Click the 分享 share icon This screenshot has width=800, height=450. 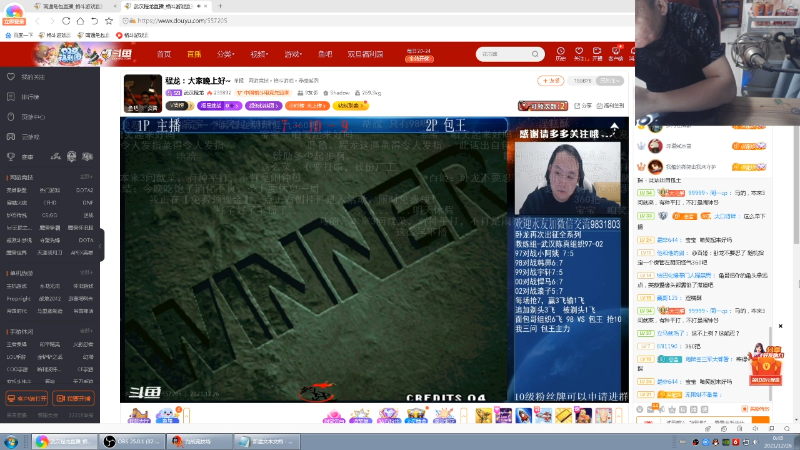tap(583, 106)
